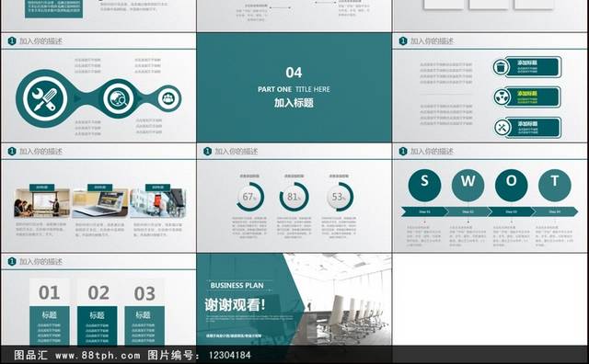Viewport: 589px width, 364px height.
Task: Click the 67% progress ring
Action: click(x=249, y=197)
